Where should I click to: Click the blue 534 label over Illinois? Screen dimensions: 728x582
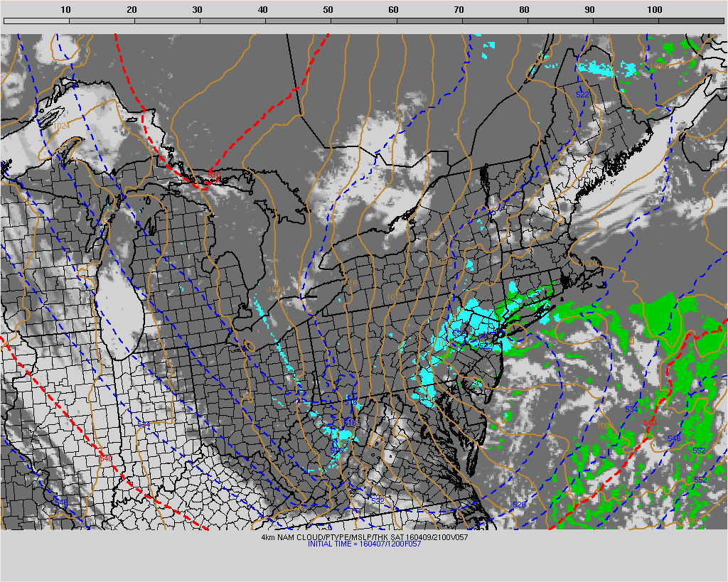(144, 424)
